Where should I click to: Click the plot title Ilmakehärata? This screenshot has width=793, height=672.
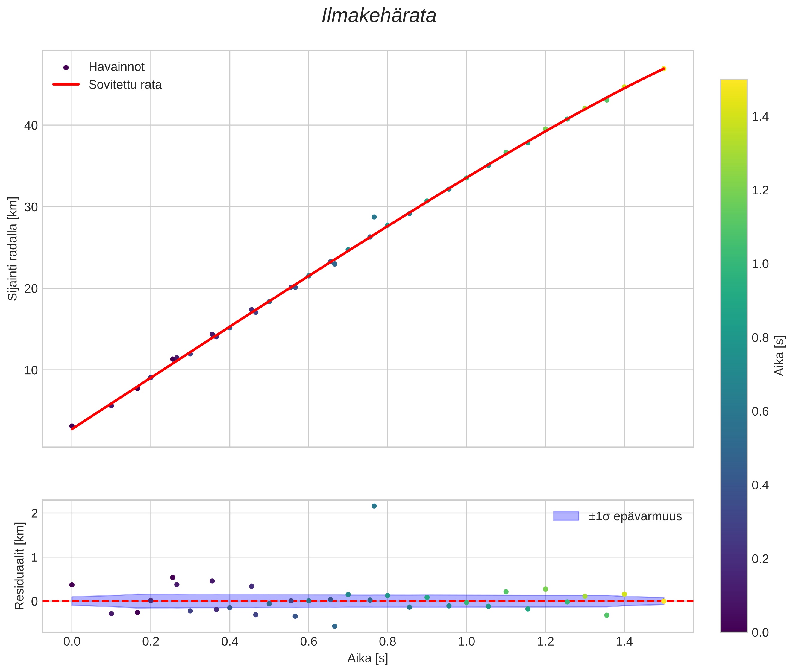[x=379, y=16]
